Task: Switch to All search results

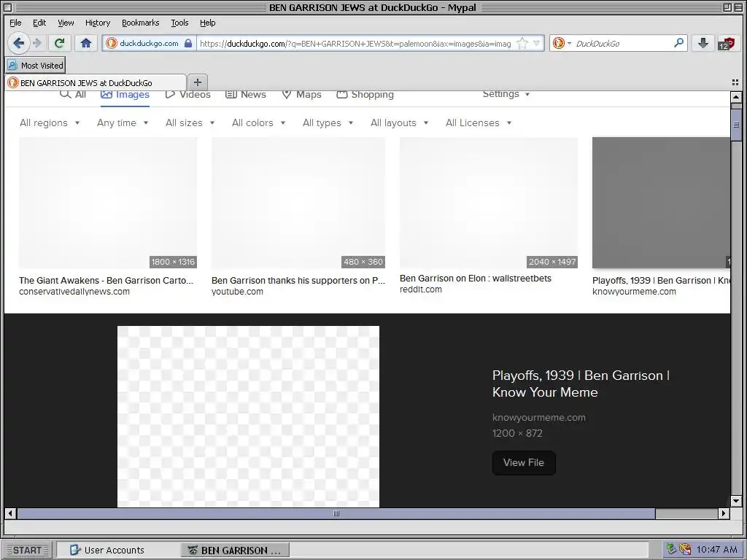Action: point(73,94)
